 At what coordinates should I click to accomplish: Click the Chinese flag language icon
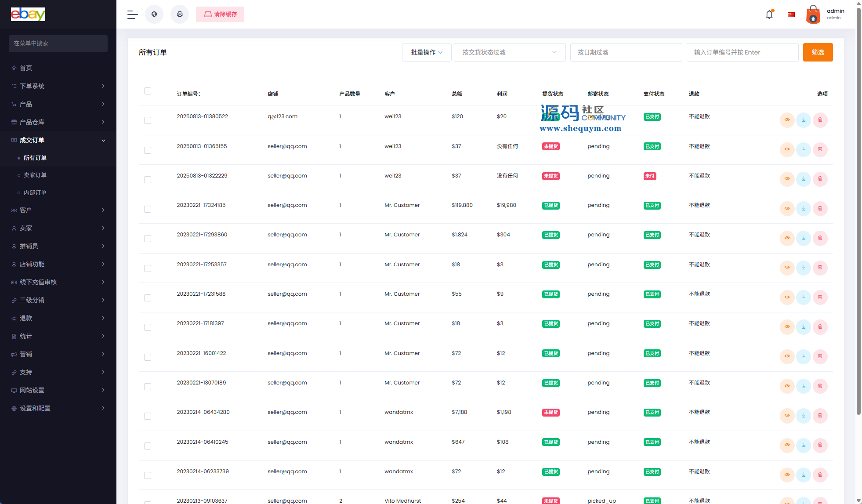(x=791, y=15)
